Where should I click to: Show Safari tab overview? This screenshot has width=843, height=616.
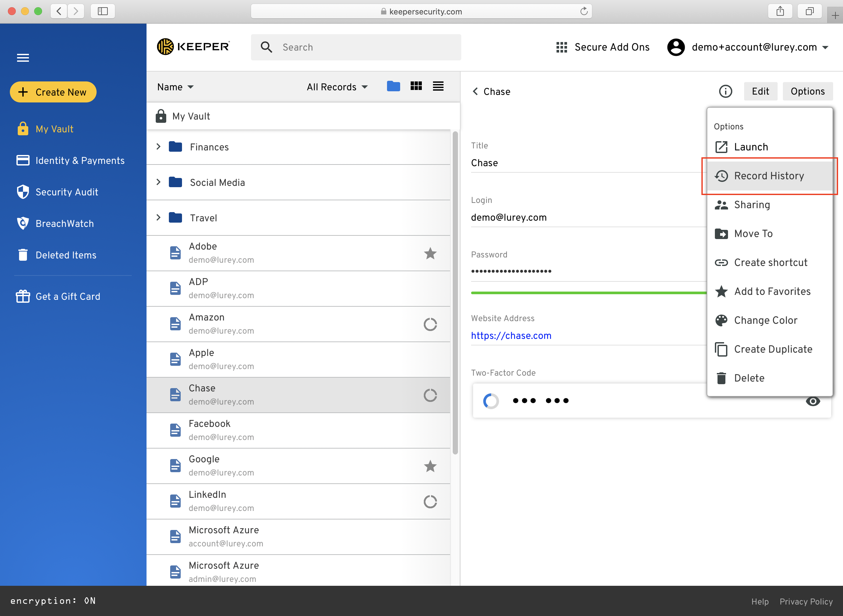(x=809, y=11)
